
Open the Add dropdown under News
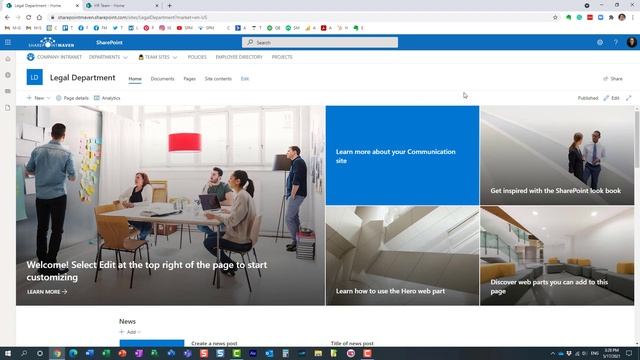pos(131,332)
